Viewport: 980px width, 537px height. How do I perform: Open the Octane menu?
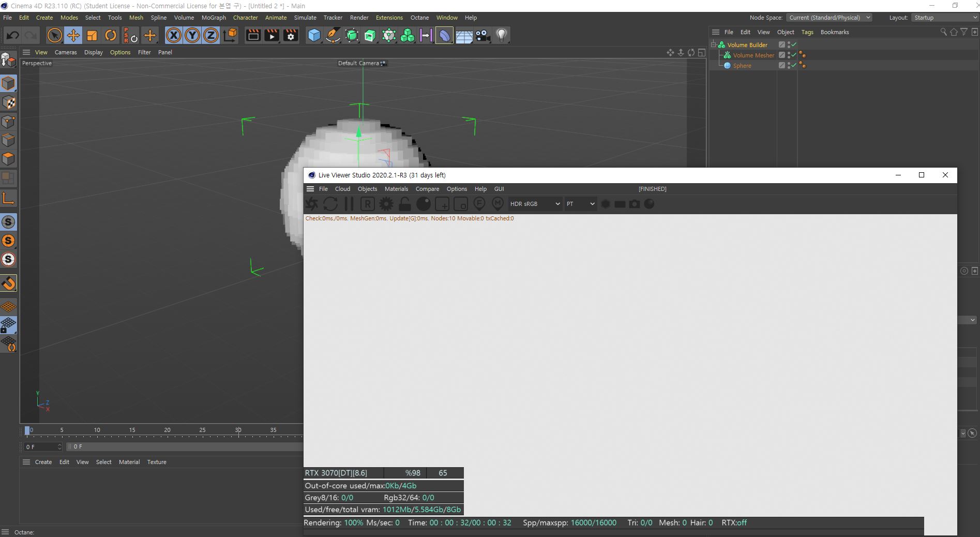pos(419,18)
